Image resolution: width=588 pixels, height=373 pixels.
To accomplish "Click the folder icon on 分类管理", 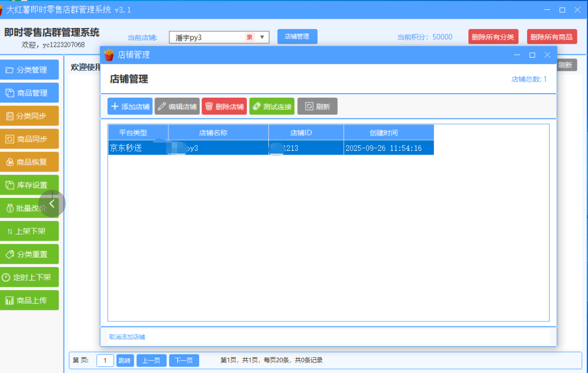I will click(x=9, y=70).
